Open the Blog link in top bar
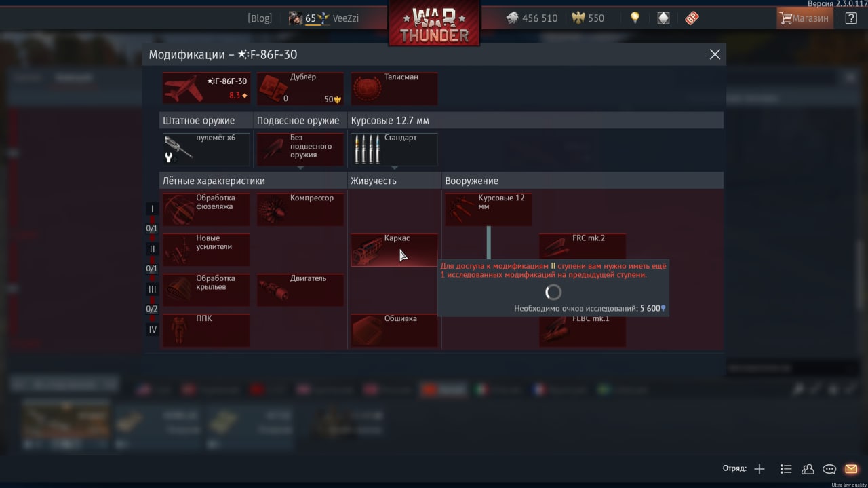Viewport: 868px width, 488px height. (x=260, y=18)
